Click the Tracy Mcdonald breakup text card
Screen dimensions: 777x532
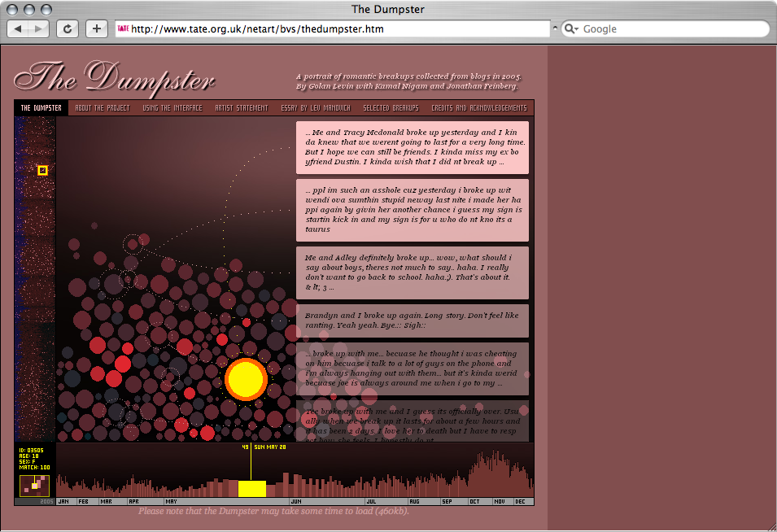[412, 147]
